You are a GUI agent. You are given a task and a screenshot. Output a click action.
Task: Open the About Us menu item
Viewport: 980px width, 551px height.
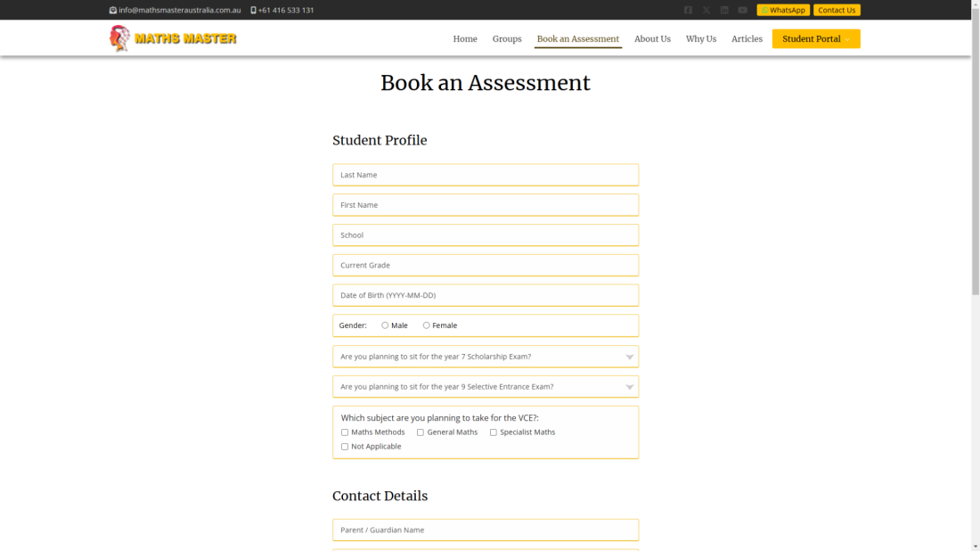(x=652, y=38)
